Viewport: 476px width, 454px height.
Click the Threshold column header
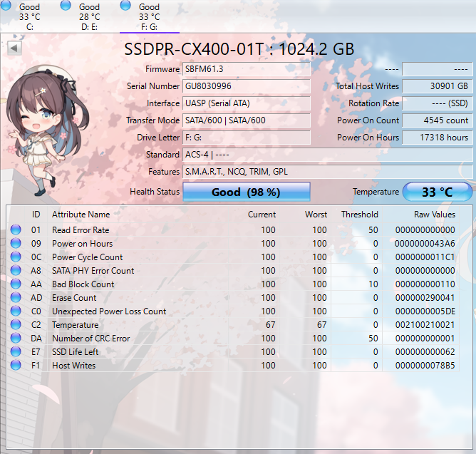(x=360, y=215)
